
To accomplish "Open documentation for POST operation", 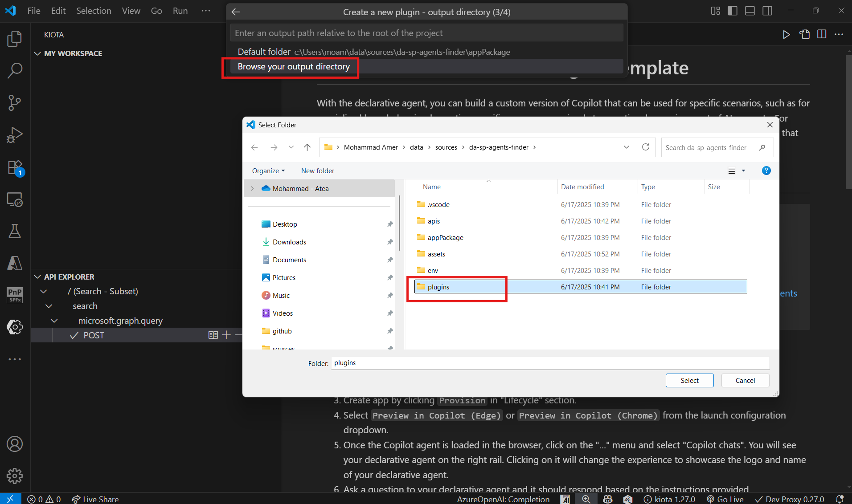I will coord(213,335).
